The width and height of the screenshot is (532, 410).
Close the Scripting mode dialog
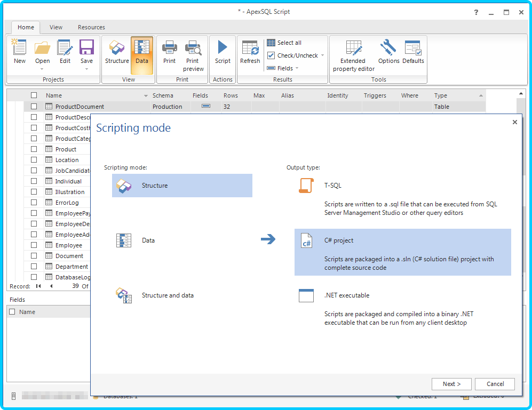coord(515,122)
